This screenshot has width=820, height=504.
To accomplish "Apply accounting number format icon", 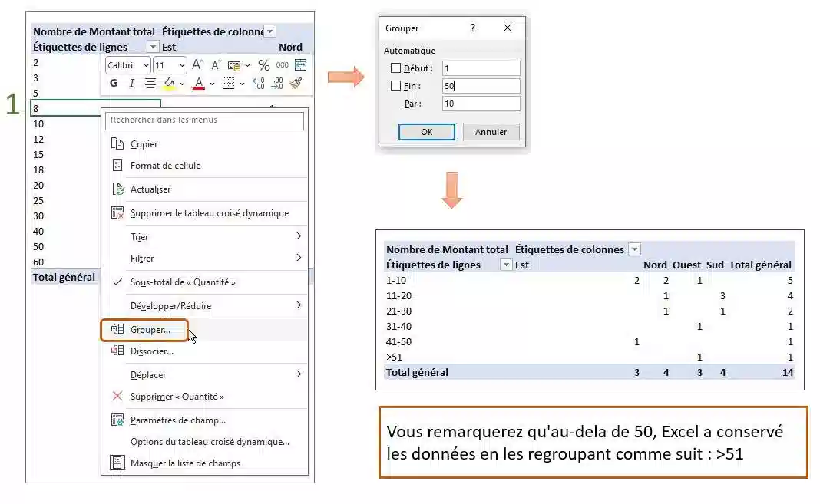I will [233, 65].
